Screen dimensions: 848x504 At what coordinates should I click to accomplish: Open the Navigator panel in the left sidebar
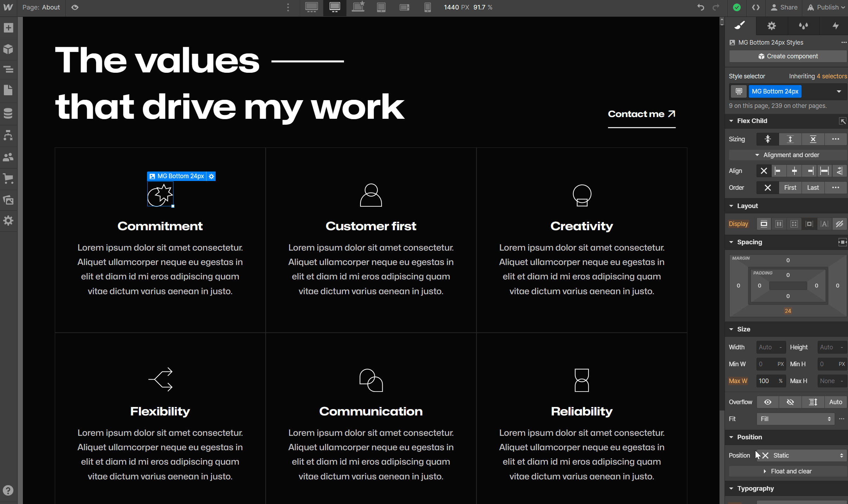click(8, 69)
